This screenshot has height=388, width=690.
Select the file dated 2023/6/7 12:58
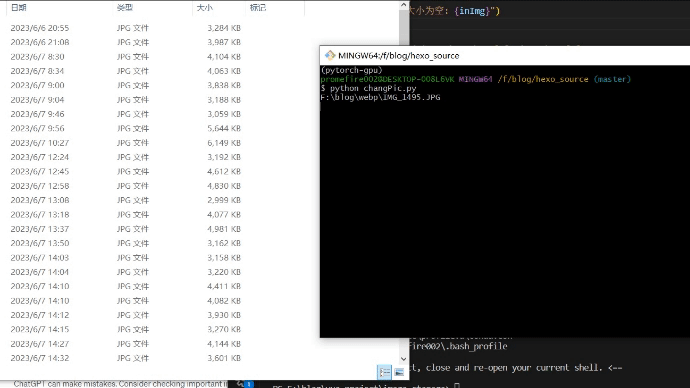click(x=40, y=186)
